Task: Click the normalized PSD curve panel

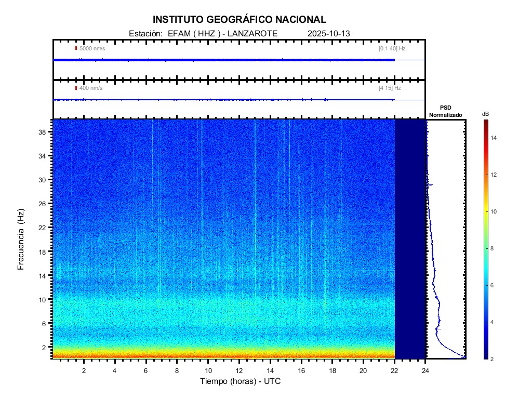Action: [446, 239]
